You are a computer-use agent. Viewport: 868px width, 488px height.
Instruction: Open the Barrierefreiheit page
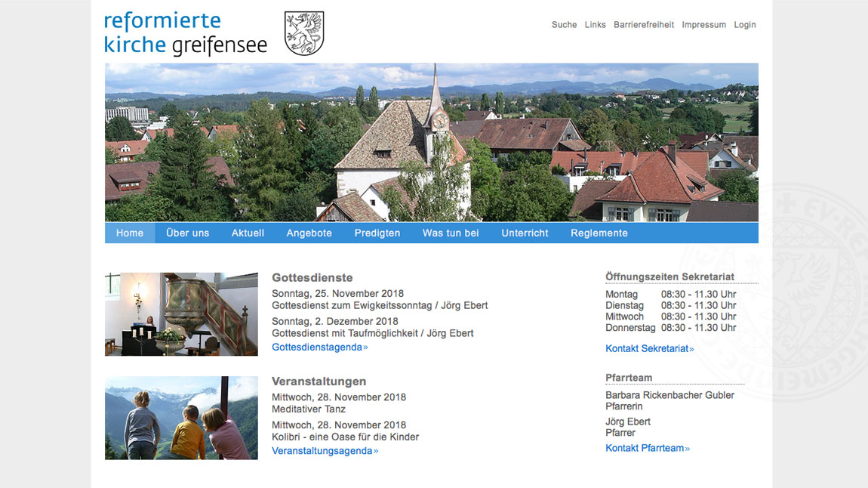tap(644, 25)
